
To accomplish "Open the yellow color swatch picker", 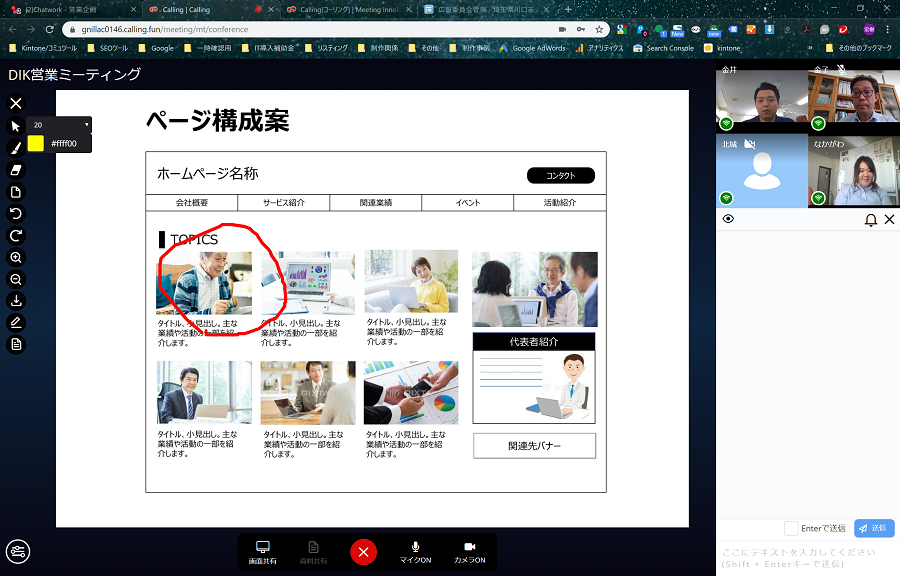I will 36,143.
